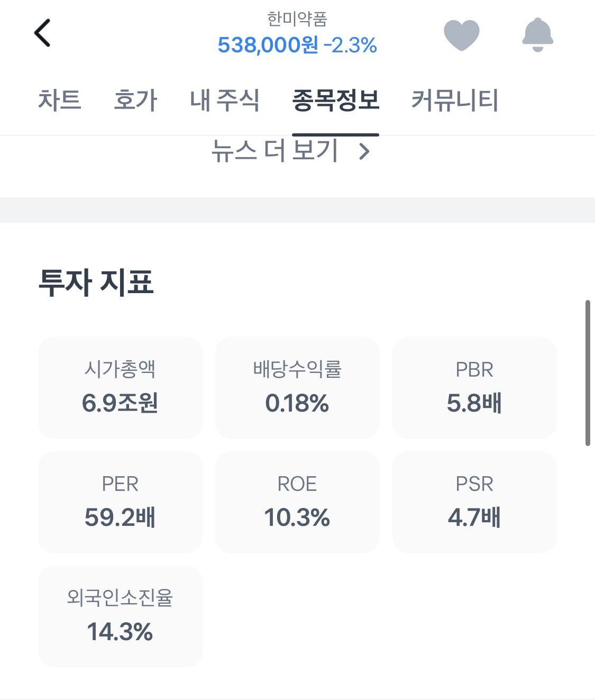Screen dimensions: 595x700
Task: Tap the bell notification icon
Action: tap(537, 34)
